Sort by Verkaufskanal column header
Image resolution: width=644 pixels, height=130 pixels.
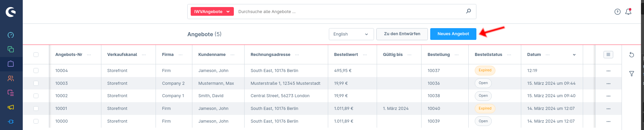click(x=122, y=55)
